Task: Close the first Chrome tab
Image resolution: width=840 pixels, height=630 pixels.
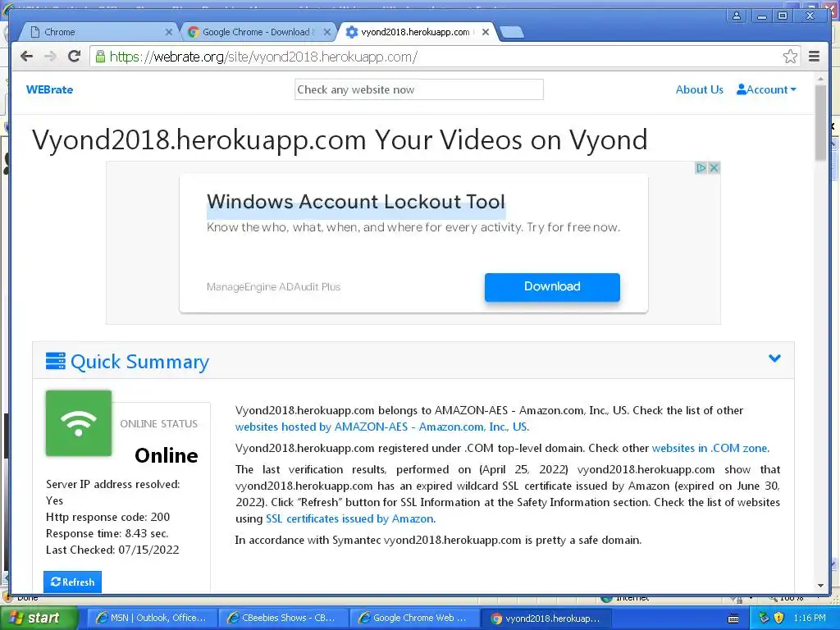Action: pos(168,32)
